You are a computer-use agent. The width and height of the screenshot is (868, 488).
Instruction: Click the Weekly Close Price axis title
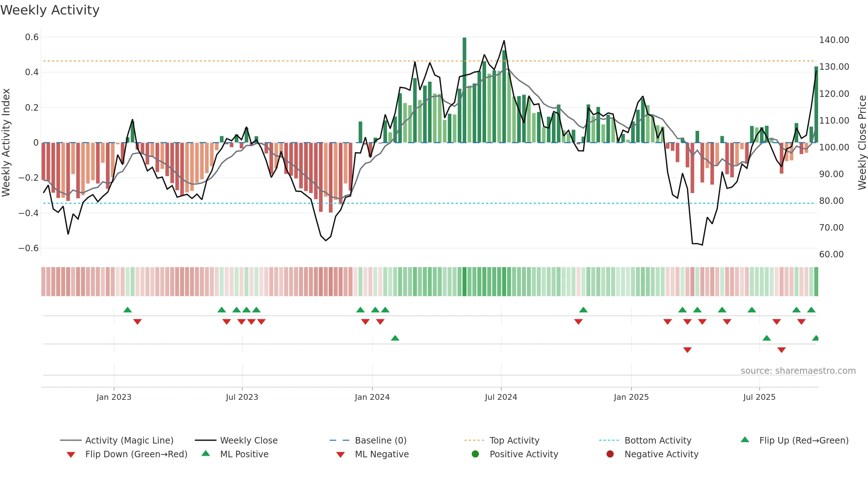click(862, 142)
